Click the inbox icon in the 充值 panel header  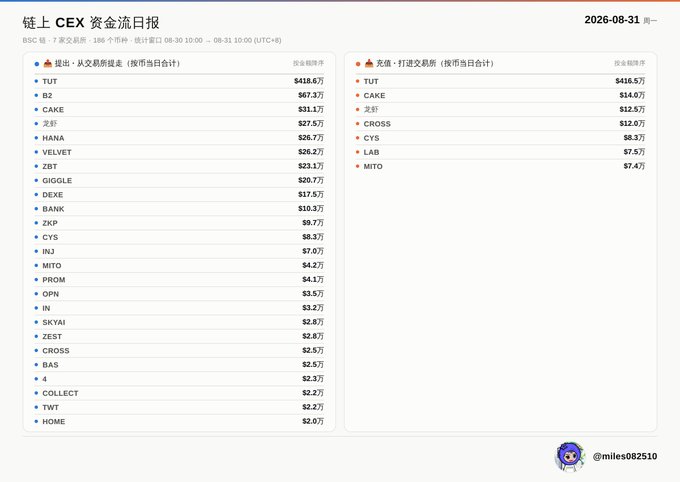coord(369,63)
